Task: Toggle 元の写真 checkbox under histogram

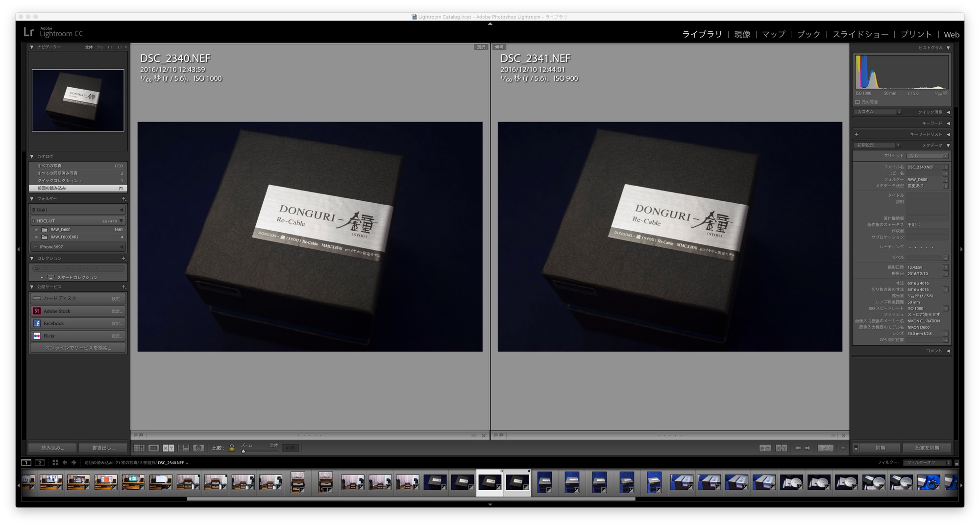Action: pyautogui.click(x=857, y=102)
